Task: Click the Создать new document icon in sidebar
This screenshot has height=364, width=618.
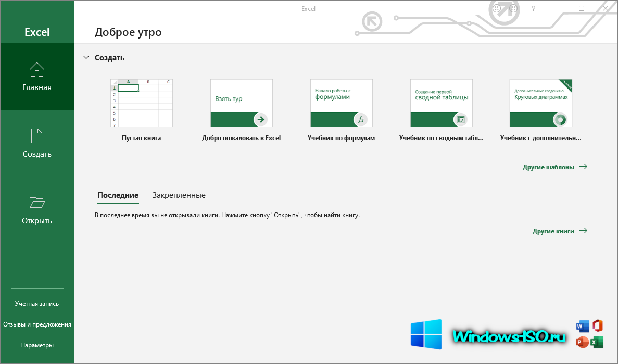Action: point(36,136)
